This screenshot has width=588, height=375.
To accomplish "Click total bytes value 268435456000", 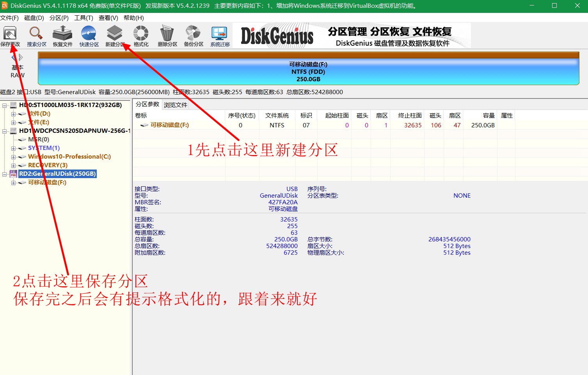I will point(449,239).
